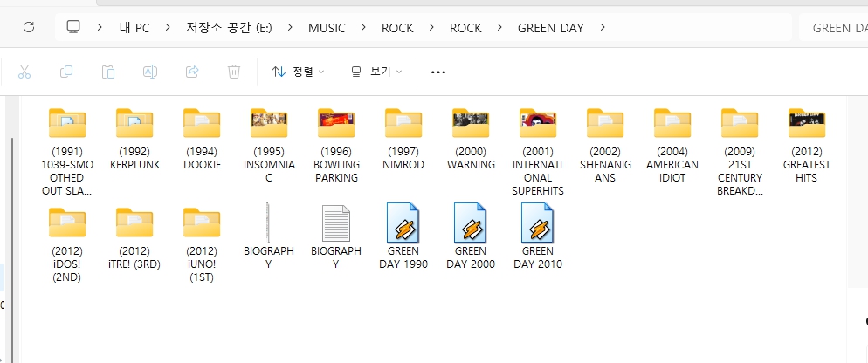Click the Delete trash icon
Image resolution: width=868 pixels, height=363 pixels.
point(234,72)
